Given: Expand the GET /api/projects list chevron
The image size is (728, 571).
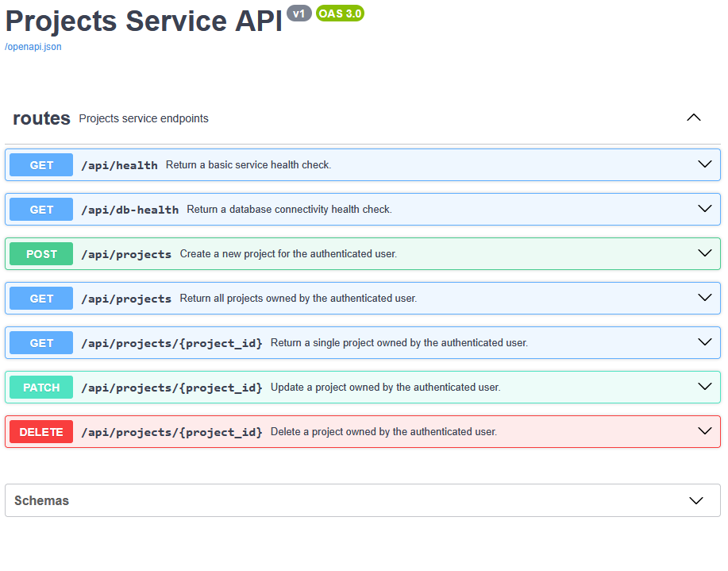Looking at the screenshot, I should coord(705,298).
